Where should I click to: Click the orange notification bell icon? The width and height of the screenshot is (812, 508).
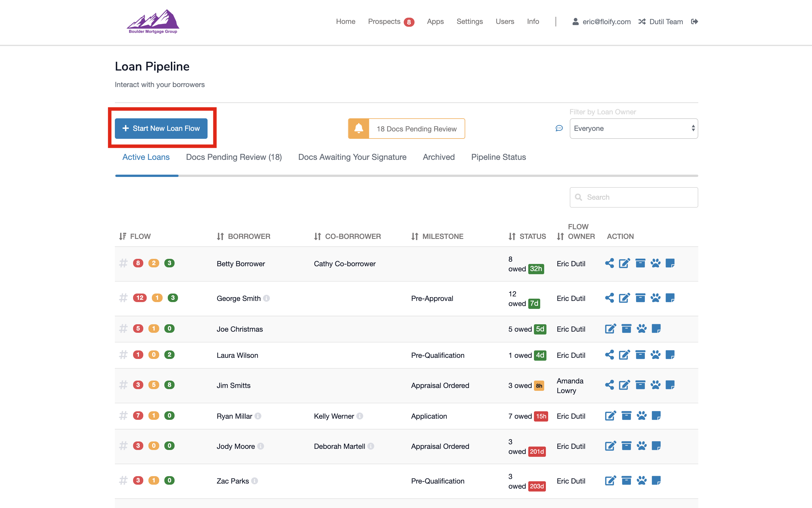pos(359,128)
